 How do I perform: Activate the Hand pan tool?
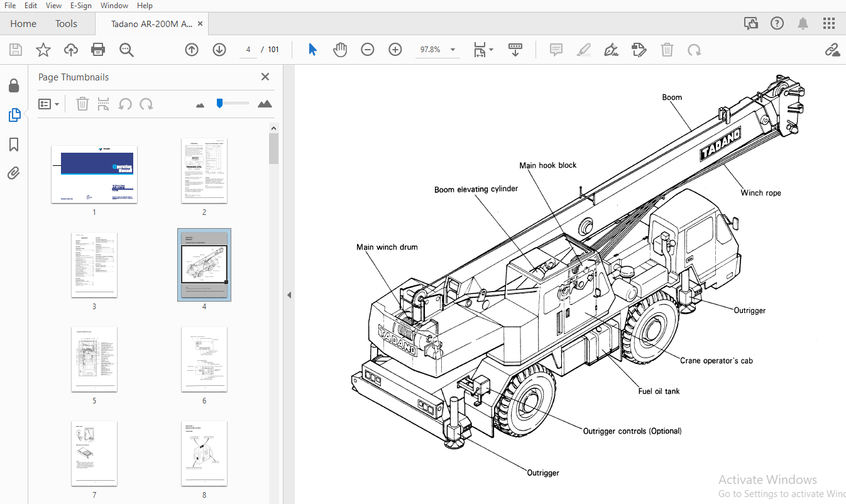[x=340, y=50]
